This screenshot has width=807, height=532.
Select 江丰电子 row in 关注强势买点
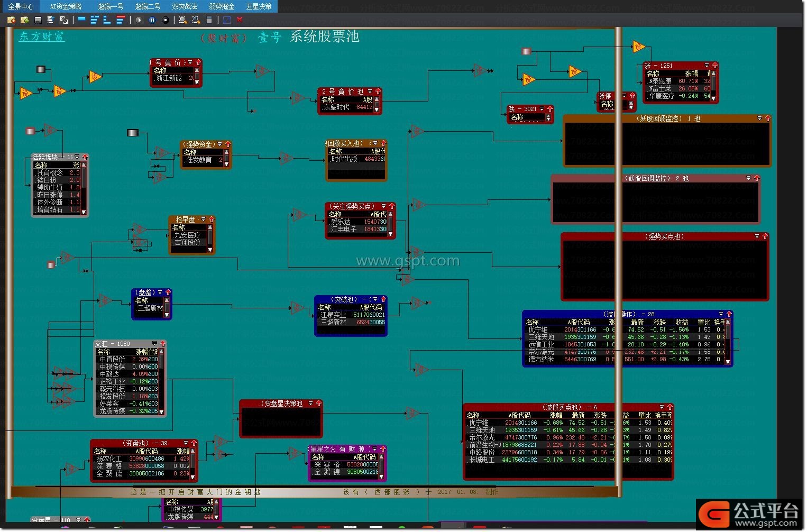358,230
